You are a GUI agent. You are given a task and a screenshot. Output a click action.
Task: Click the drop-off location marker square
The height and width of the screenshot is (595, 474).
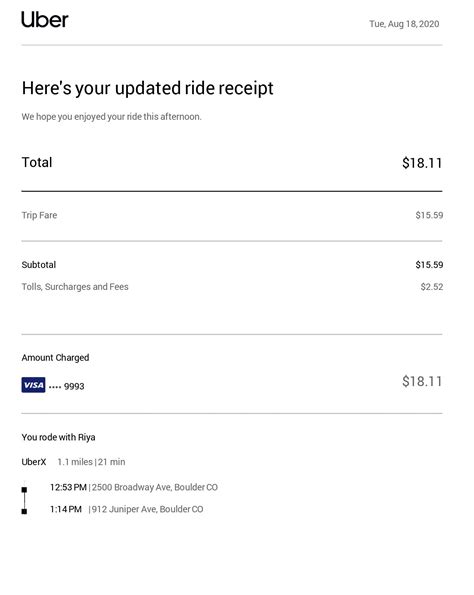pos(24,511)
